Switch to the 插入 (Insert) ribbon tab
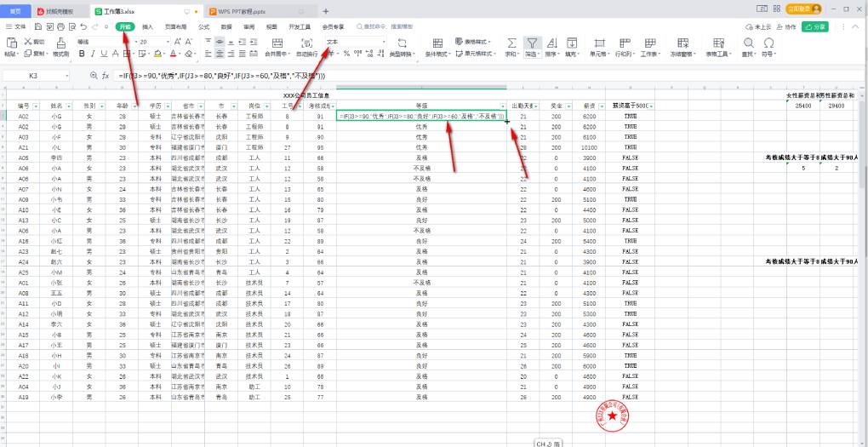 pyautogui.click(x=148, y=26)
